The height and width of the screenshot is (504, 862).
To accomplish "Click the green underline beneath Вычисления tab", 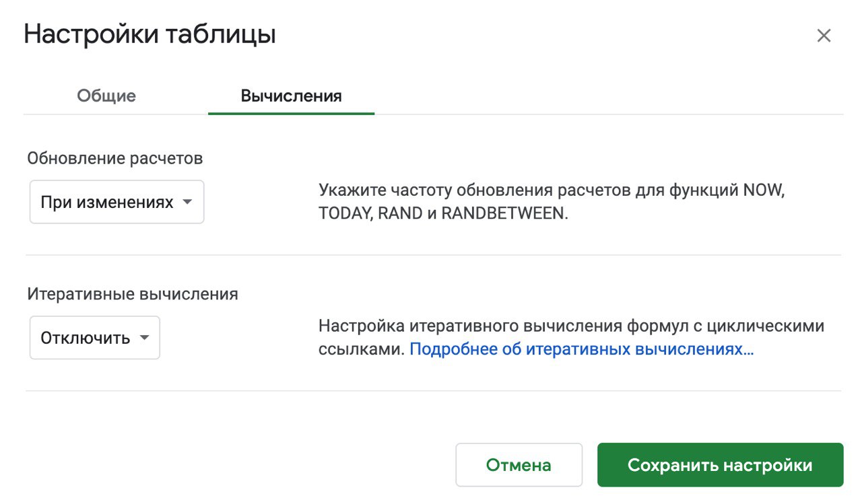I will [x=292, y=113].
